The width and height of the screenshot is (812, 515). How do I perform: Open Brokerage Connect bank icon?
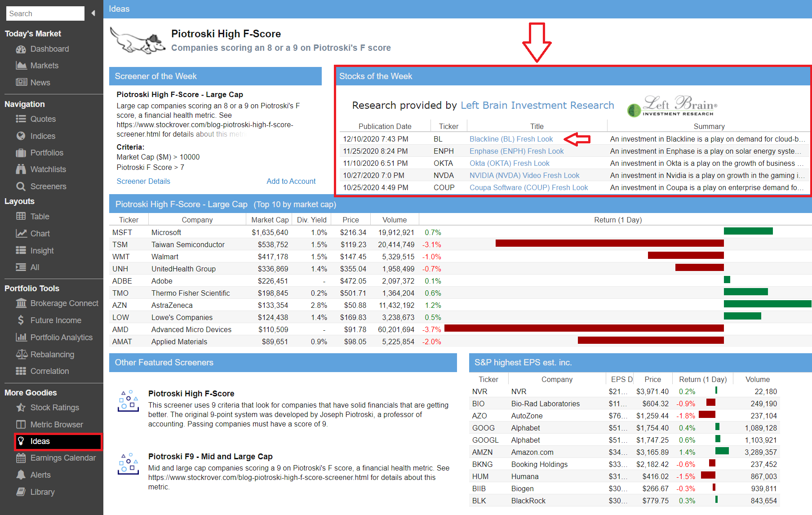click(x=21, y=303)
